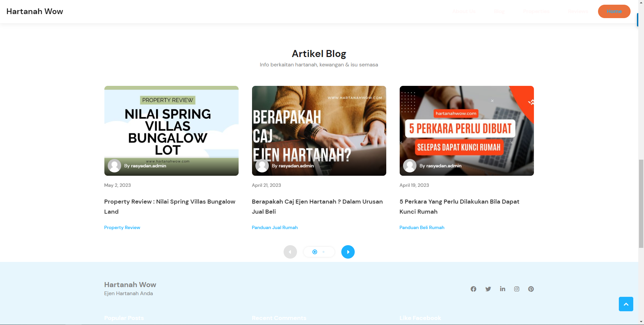Image resolution: width=644 pixels, height=325 pixels.
Task: Click the May 2, 2023 post date
Action: click(x=117, y=185)
